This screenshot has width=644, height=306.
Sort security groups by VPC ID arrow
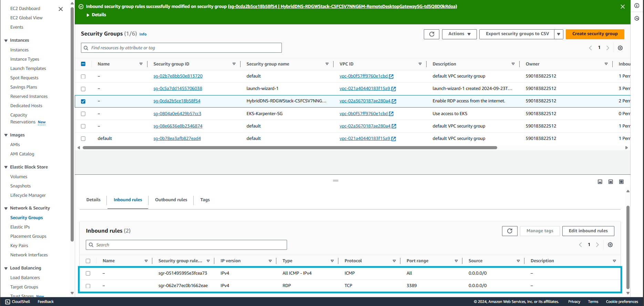tap(420, 64)
